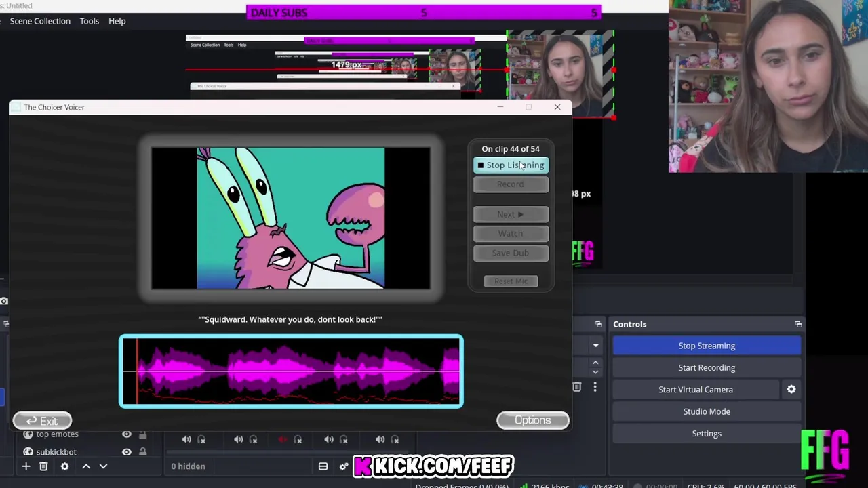Go to the Next clip

click(x=511, y=214)
